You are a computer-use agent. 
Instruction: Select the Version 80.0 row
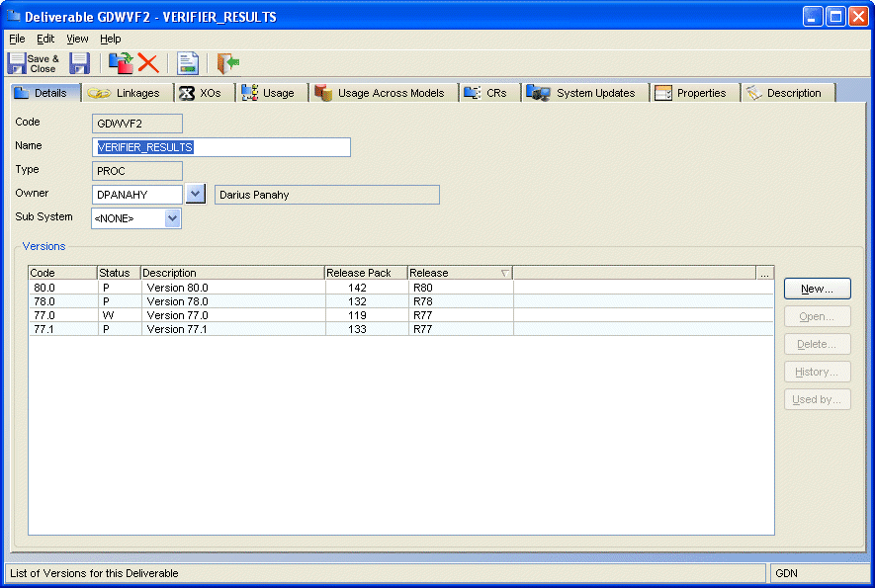pos(178,288)
